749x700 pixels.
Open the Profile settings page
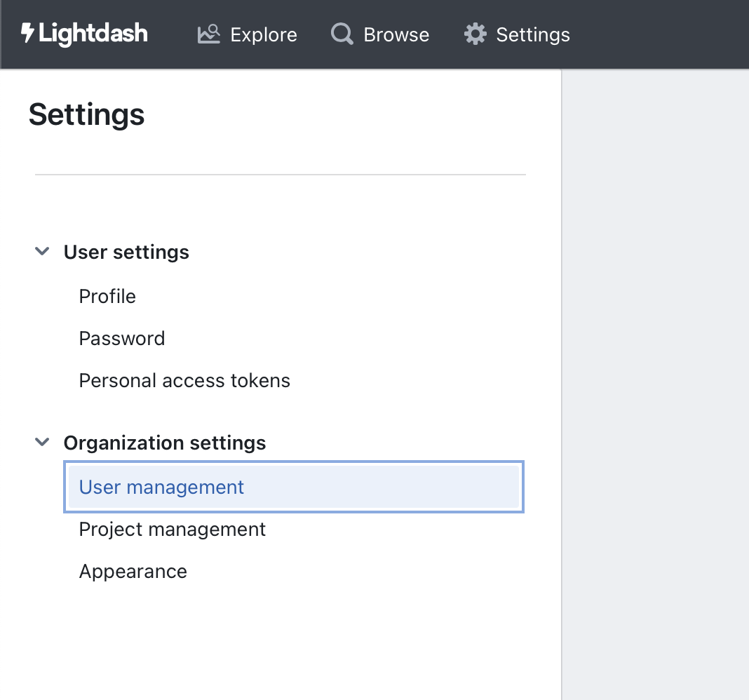107,296
